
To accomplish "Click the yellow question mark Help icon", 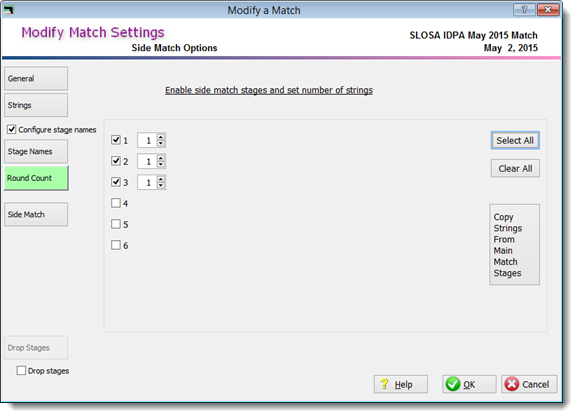I will click(384, 384).
